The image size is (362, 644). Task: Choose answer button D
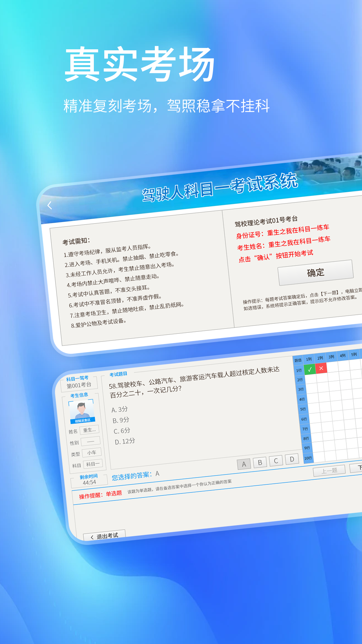click(x=292, y=459)
